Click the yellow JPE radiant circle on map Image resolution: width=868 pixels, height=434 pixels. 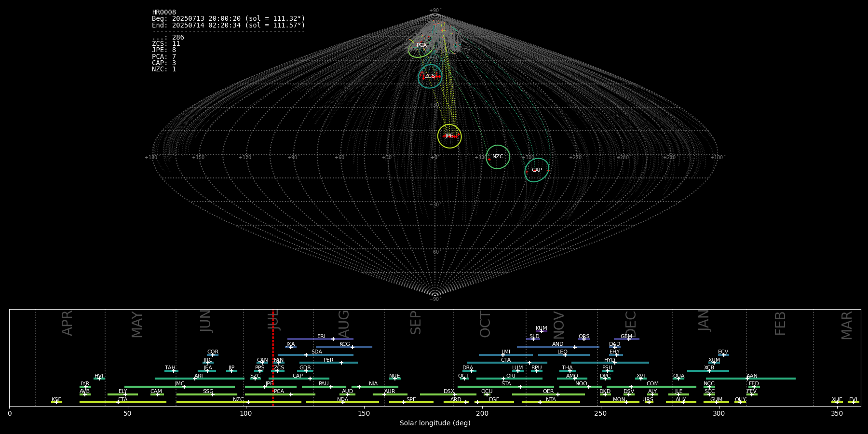pyautogui.click(x=449, y=136)
